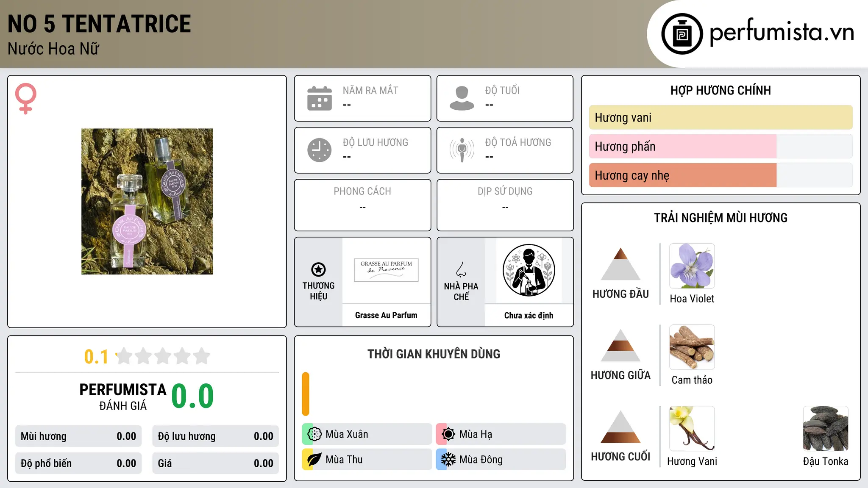868x488 pixels.
Task: Click the Chưa xác định perfumer label
Action: pyautogui.click(x=529, y=315)
